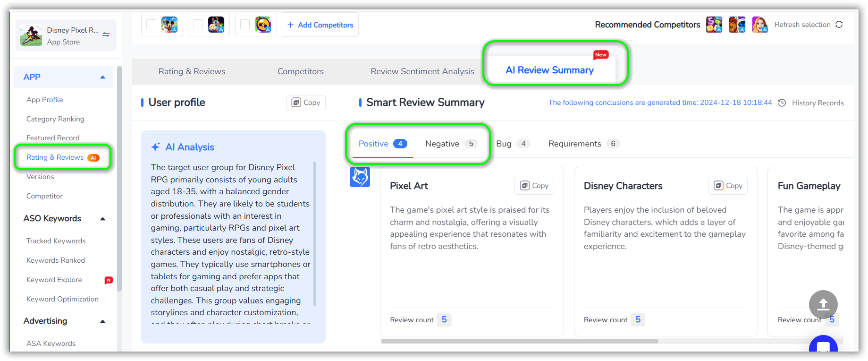Switch app using the swap arrows icon
This screenshot has height=361, width=868.
(x=106, y=34)
